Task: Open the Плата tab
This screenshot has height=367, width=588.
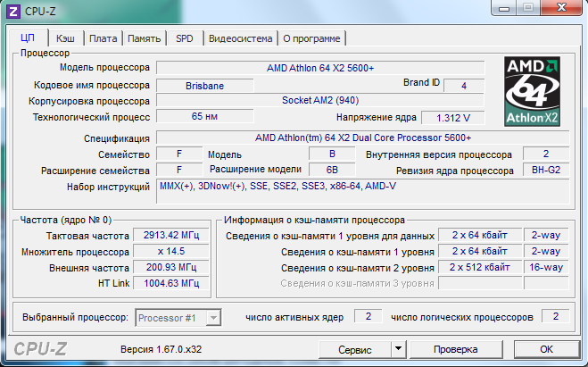Action: 104,38
